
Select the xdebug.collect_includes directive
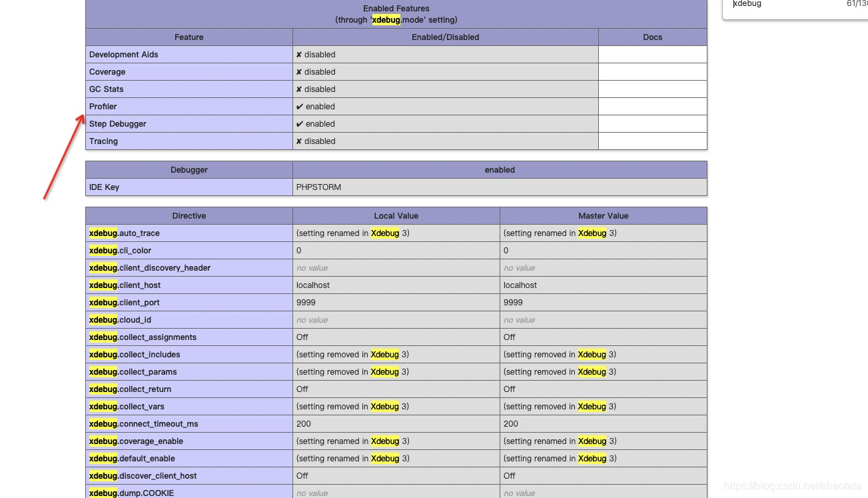[135, 355]
